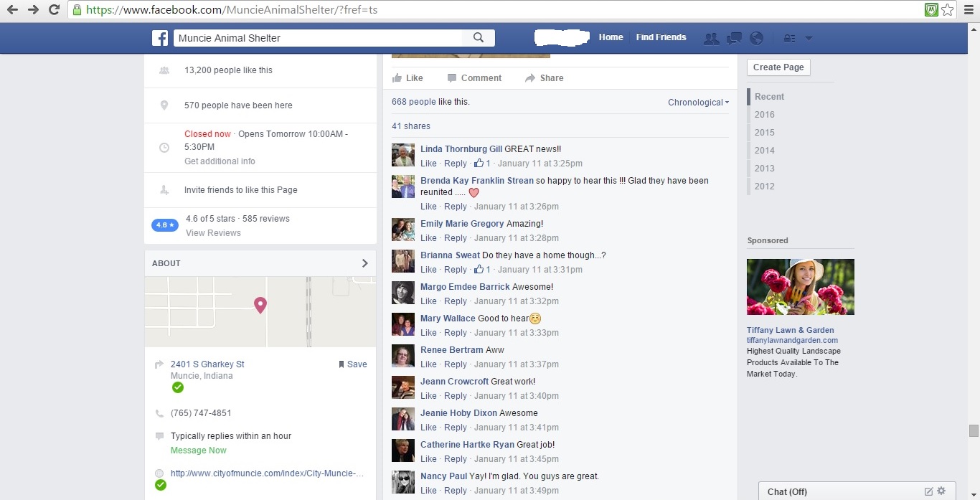
Task: Reload the page with refresh icon
Action: point(54,10)
